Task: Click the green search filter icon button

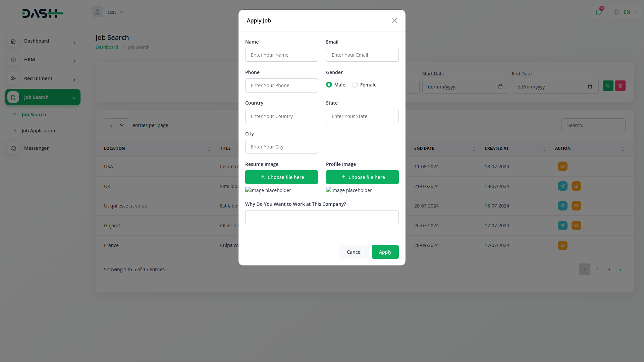Action: pyautogui.click(x=608, y=86)
